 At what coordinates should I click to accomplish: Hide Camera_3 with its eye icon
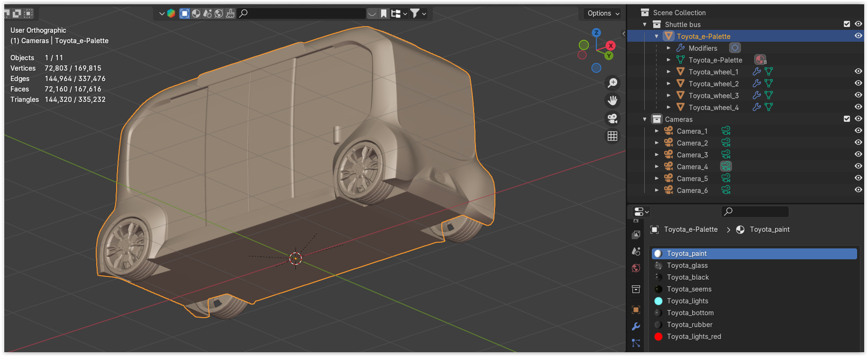(x=859, y=154)
